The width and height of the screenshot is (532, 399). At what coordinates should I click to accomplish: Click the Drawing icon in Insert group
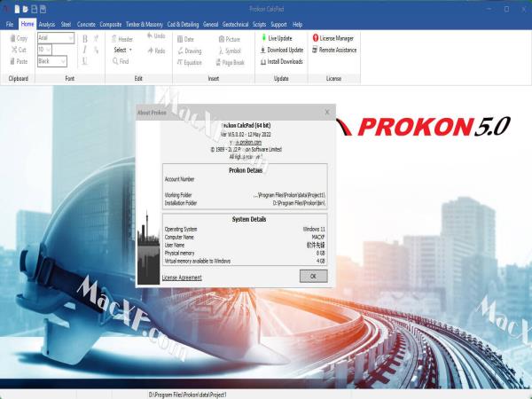pos(181,51)
